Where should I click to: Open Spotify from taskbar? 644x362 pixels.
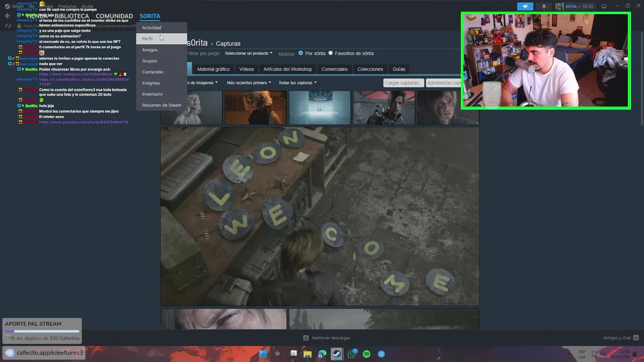coord(367,354)
